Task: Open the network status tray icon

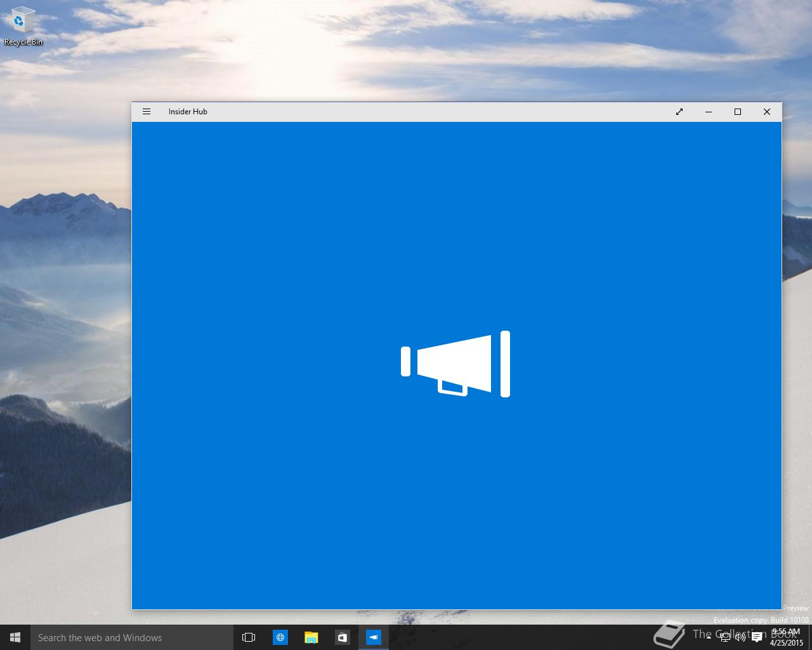Action: [x=725, y=637]
